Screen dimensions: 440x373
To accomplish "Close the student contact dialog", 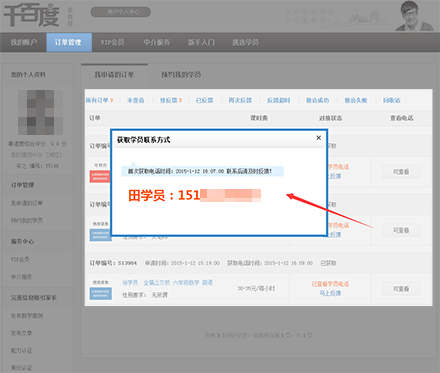I will [x=318, y=138].
